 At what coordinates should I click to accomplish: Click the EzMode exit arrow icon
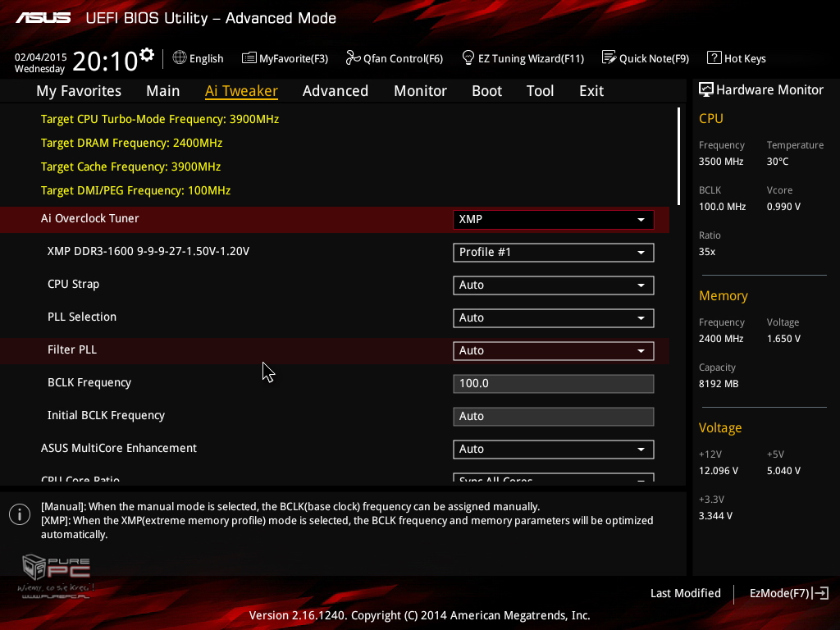point(820,593)
